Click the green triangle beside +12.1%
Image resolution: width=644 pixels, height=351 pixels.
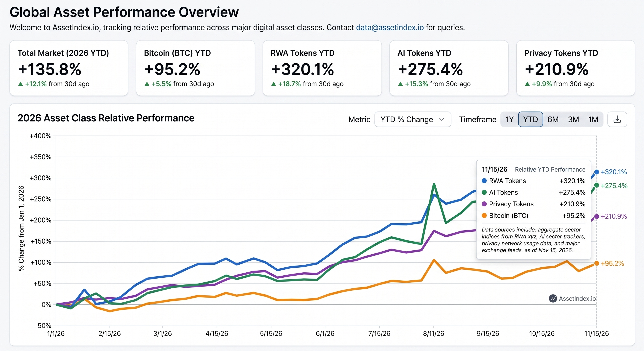point(21,84)
